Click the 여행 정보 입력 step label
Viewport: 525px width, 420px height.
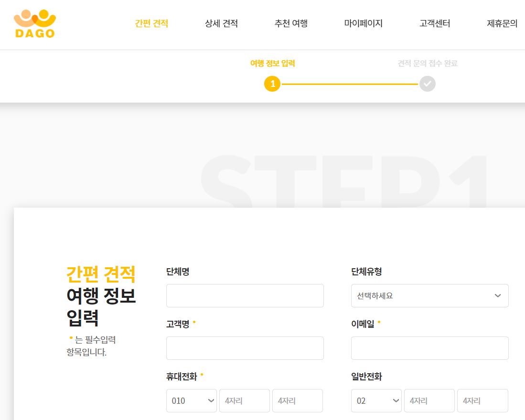[x=273, y=63]
